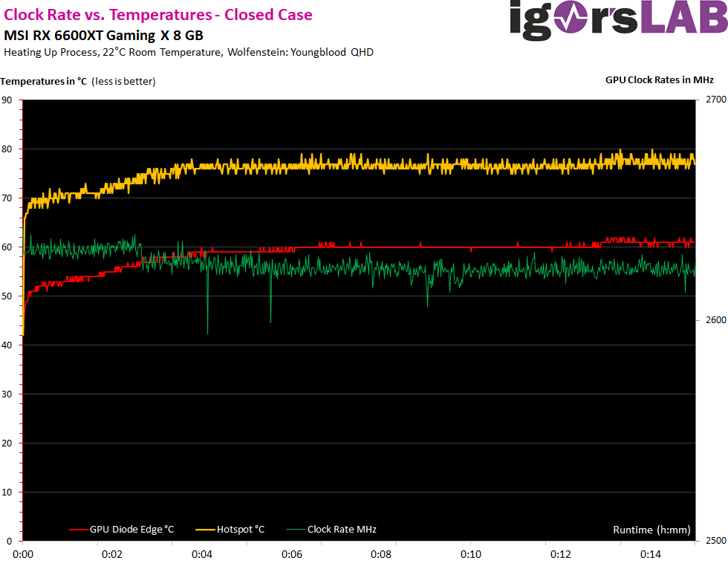Click the 2600 value on the clock axis
This screenshot has height=569, width=728.
point(716,320)
